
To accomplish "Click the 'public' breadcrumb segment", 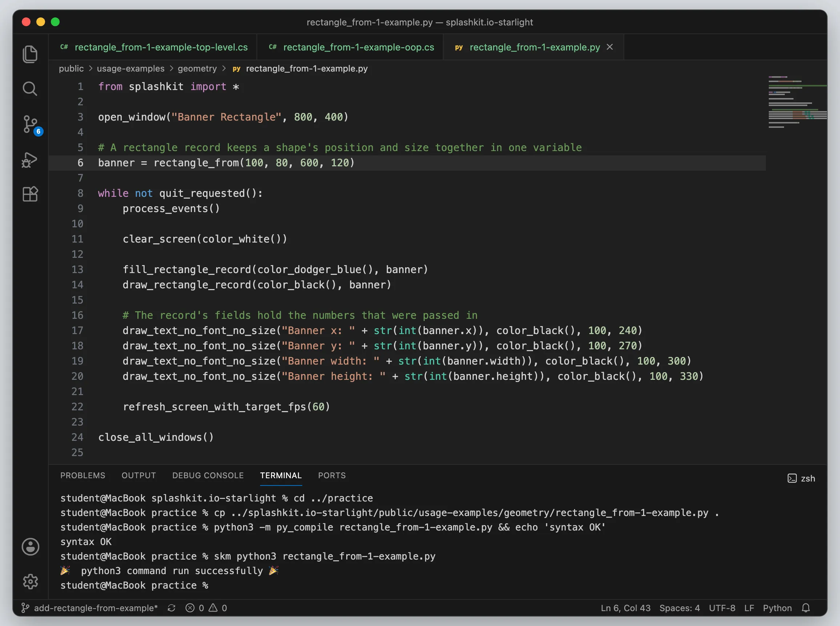I will [71, 69].
